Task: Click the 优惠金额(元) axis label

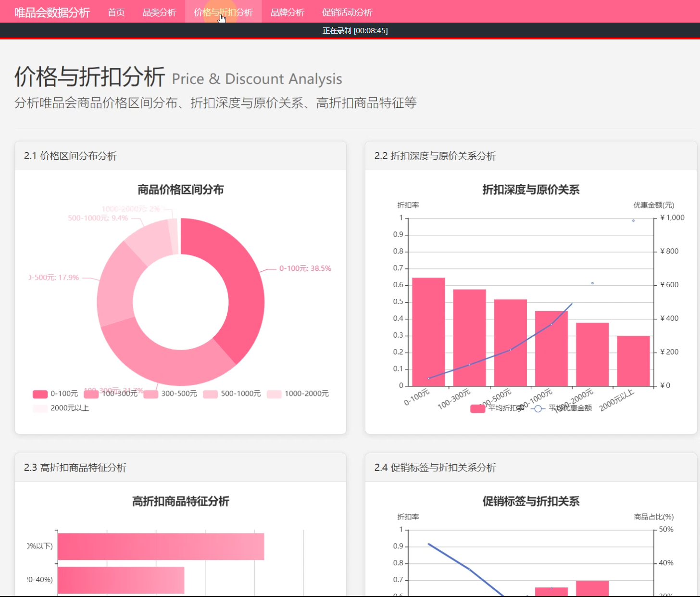Action: (x=653, y=205)
